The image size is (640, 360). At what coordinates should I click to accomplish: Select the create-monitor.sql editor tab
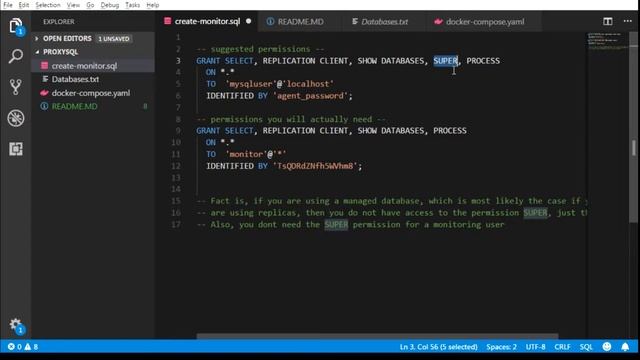click(x=207, y=22)
